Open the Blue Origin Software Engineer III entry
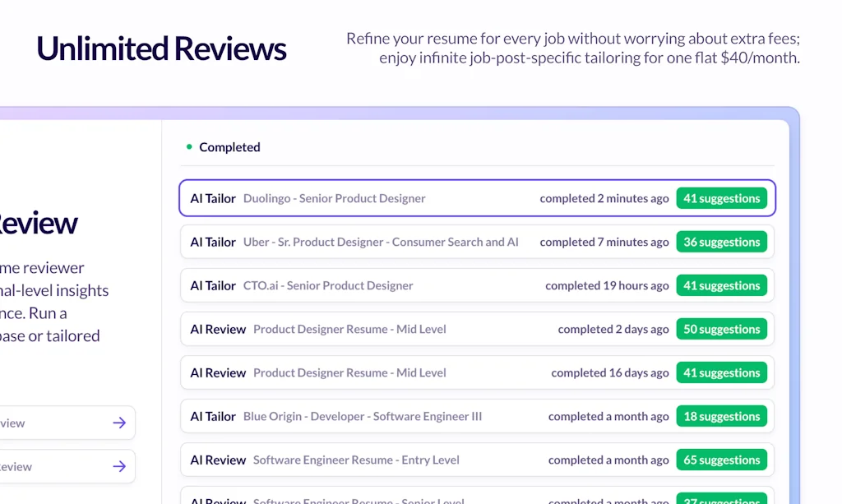Screen dimensions: 842x504 [363, 416]
